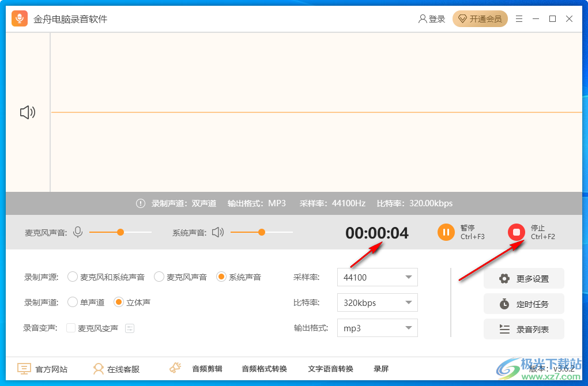Viewport: 588px width, 386px height.
Task: Click the 00:00:04 timer display
Action: point(376,233)
